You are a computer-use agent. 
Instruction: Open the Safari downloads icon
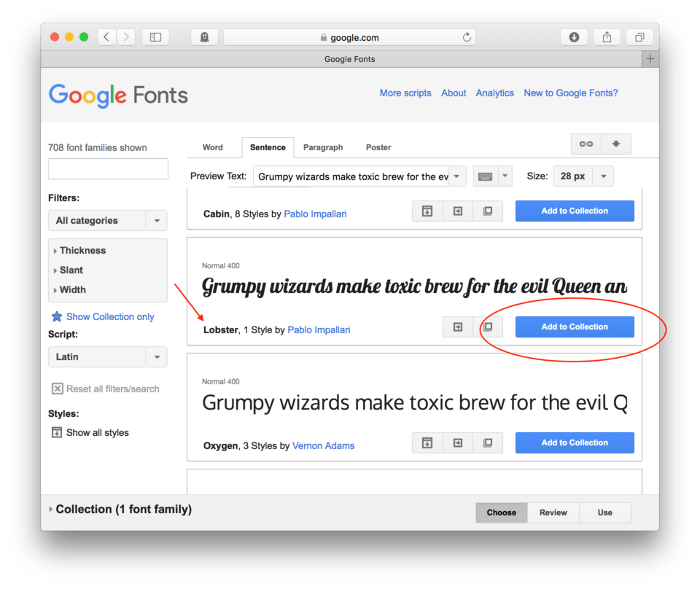click(x=574, y=37)
